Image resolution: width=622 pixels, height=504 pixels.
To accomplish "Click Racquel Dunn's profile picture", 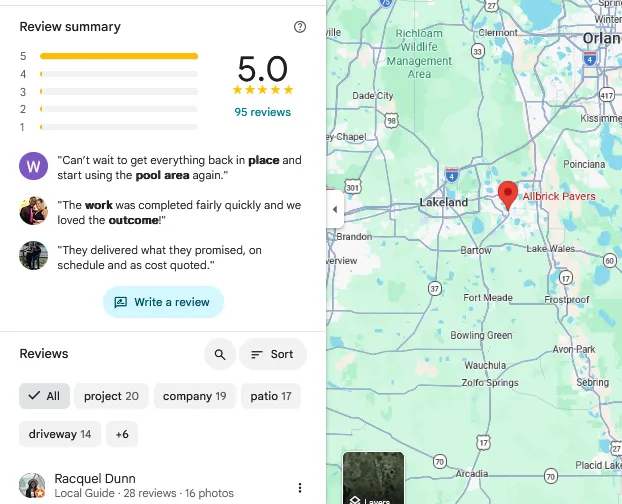I will click(x=32, y=486).
